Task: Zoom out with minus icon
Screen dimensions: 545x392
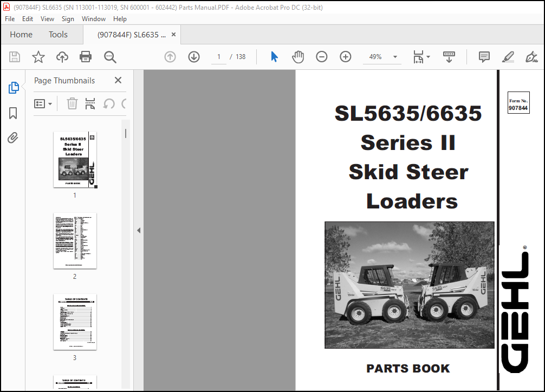Action: (321, 57)
